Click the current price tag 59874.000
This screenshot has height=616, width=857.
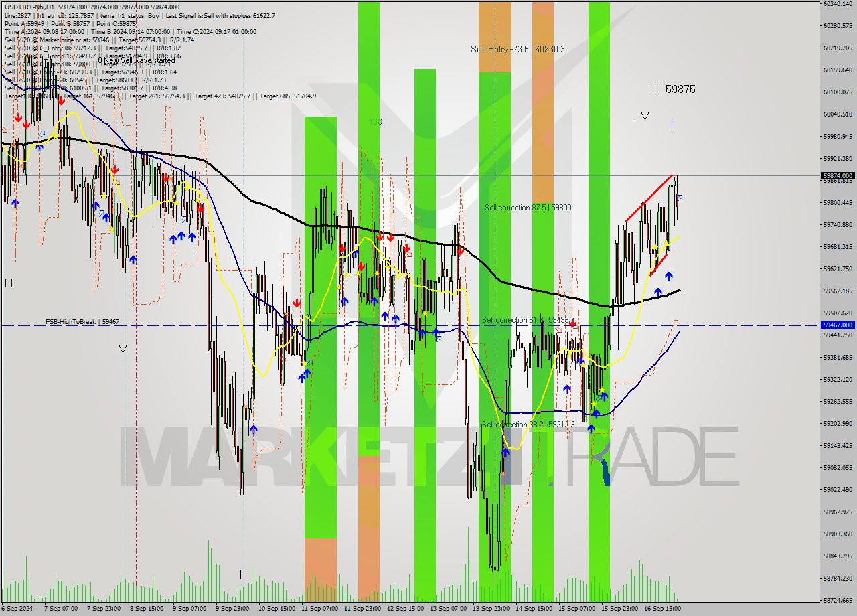click(x=838, y=175)
